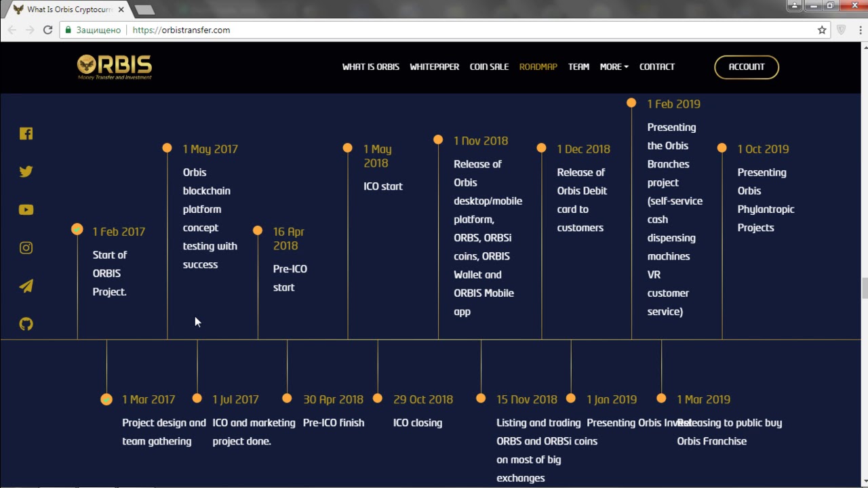
Task: Select the 1 Mar 2017 timeline dot
Action: tap(106, 399)
